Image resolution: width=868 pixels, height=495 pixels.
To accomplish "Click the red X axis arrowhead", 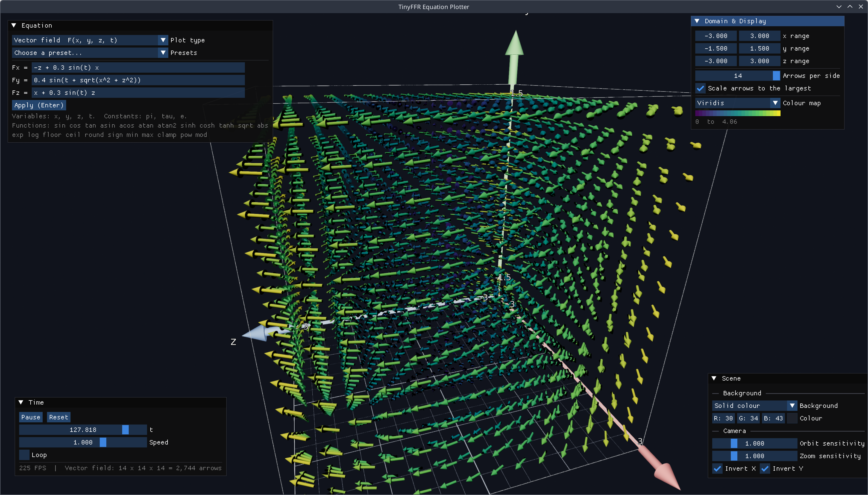I will [667, 477].
